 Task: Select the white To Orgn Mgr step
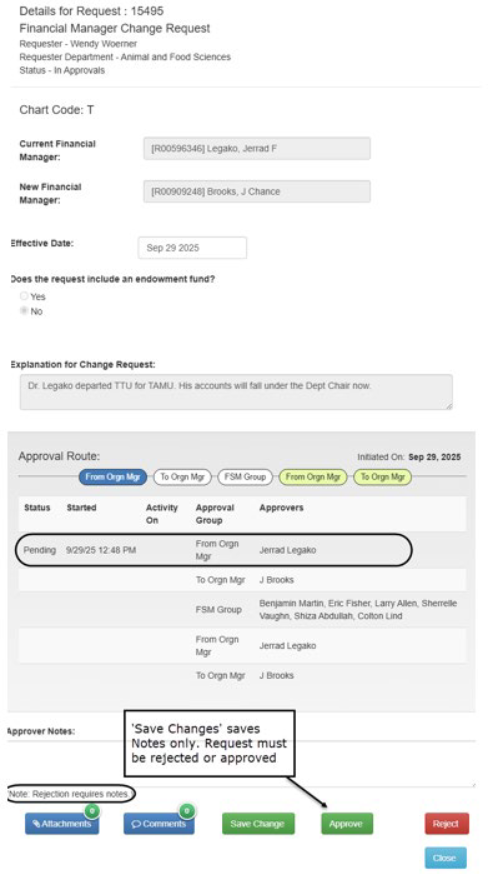183,477
